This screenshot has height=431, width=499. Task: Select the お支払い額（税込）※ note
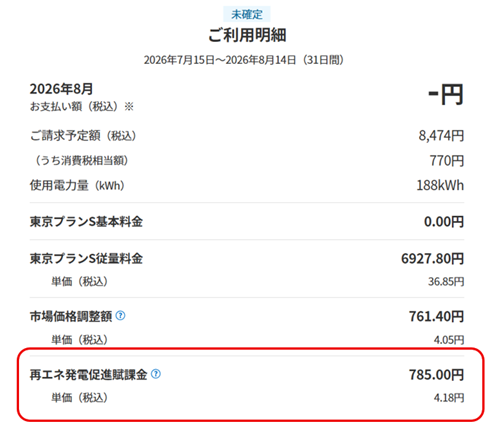(x=82, y=107)
